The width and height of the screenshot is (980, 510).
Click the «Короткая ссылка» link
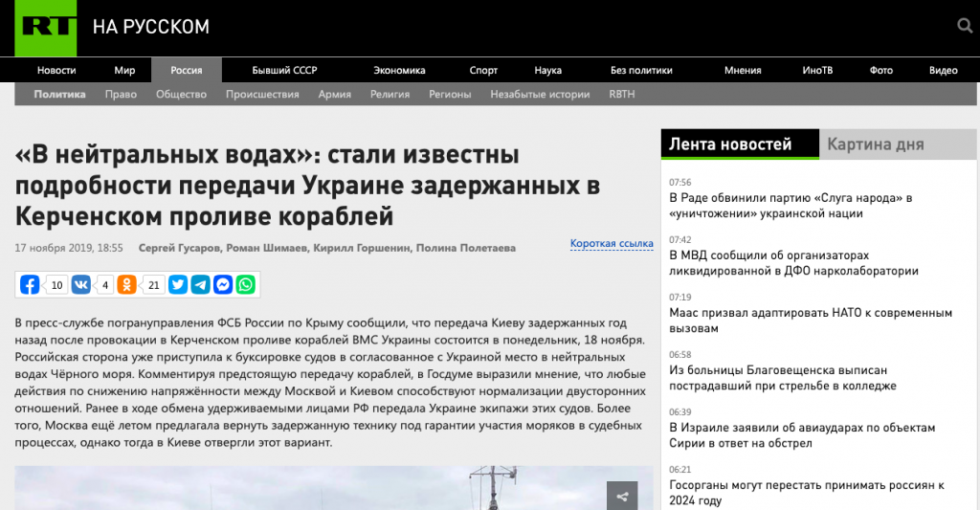point(612,244)
